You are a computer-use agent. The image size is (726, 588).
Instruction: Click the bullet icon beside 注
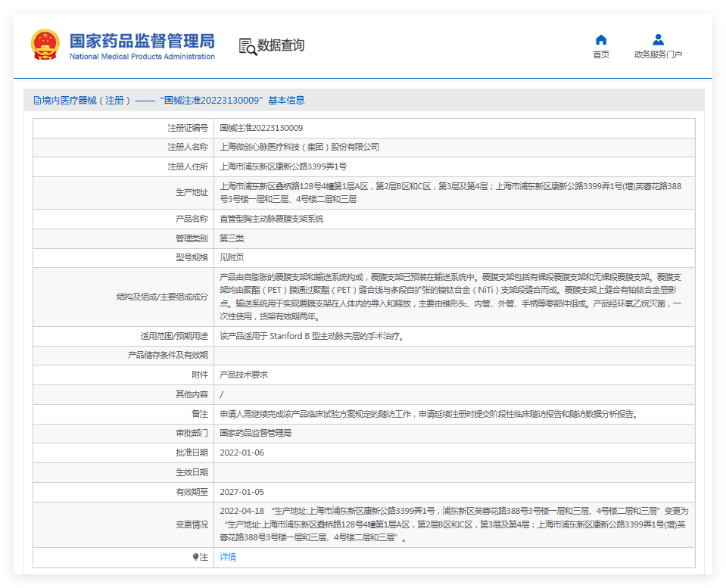click(x=195, y=557)
